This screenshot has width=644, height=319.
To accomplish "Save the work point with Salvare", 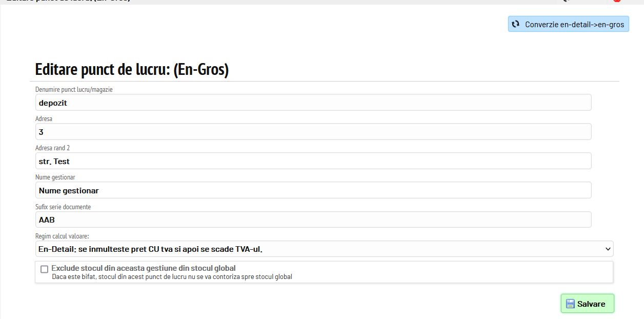I will 587,304.
